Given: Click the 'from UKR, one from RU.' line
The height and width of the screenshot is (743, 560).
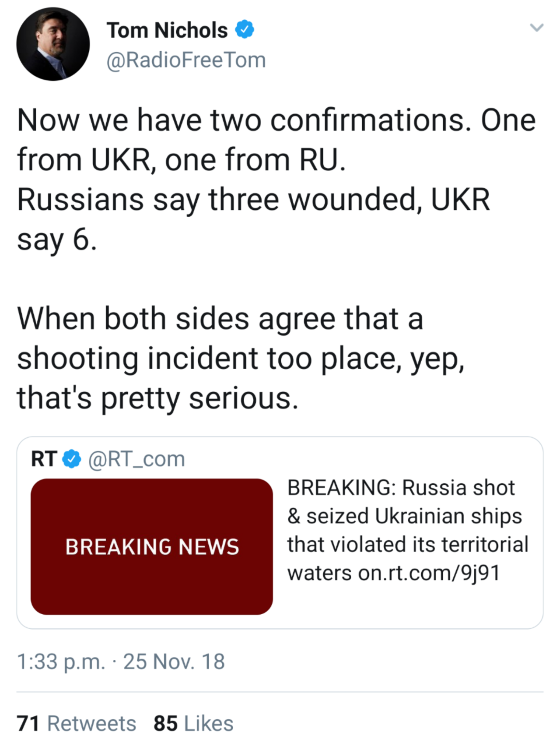Looking at the screenshot, I should click(181, 159).
